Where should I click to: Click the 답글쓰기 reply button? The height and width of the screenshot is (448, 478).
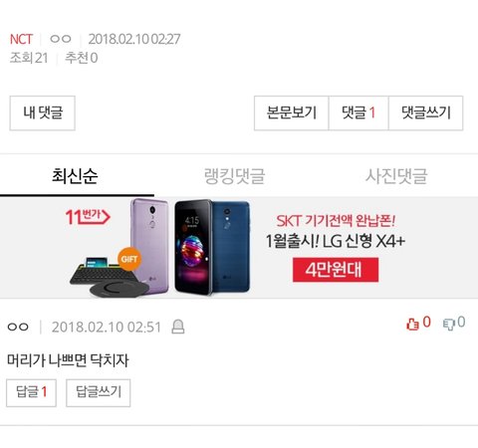point(99,392)
